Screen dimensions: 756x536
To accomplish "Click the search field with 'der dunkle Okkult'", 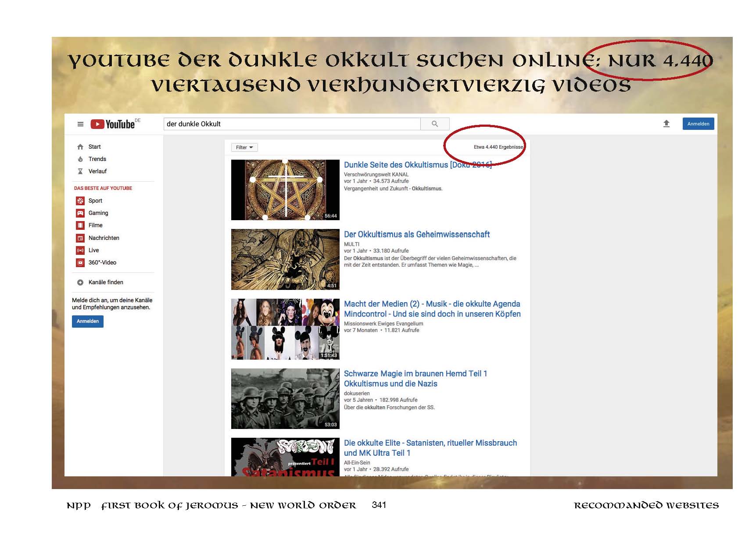I will pyautogui.click(x=292, y=124).
